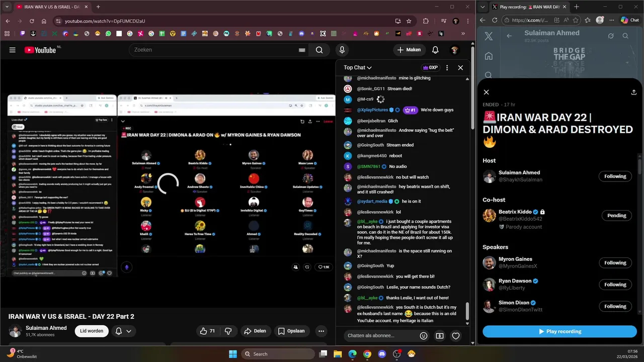Click the live chat scrollbar thumb

pos(467,311)
